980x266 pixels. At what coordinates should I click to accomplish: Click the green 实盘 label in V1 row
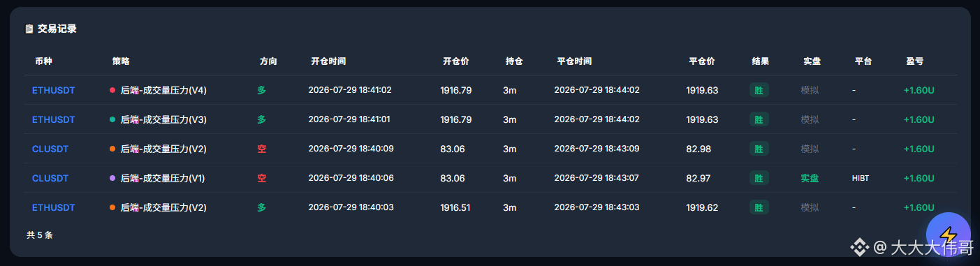pyautogui.click(x=810, y=178)
